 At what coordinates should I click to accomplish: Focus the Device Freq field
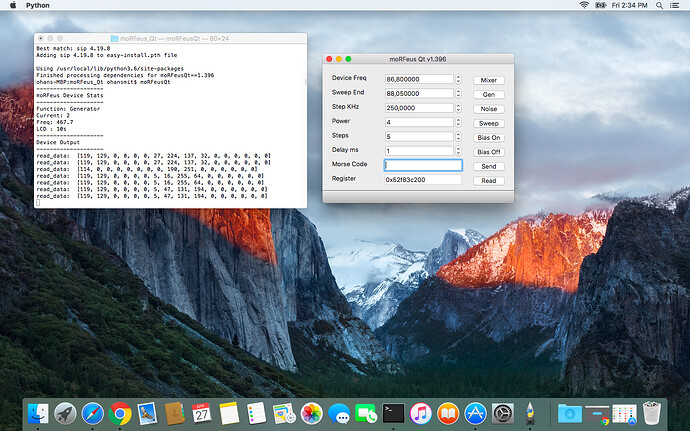[419, 79]
